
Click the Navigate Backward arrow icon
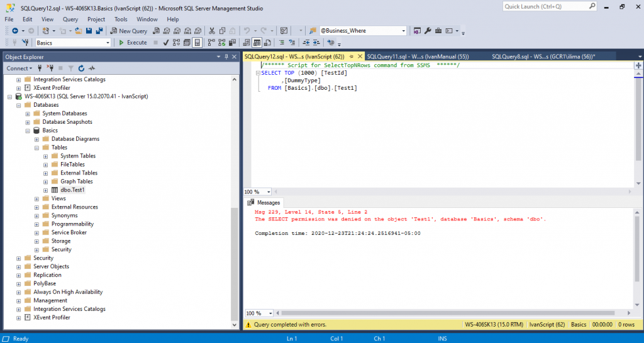pos(15,31)
